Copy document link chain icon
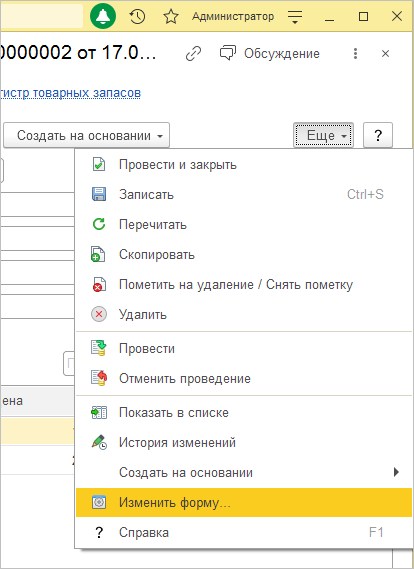The height and width of the screenshot is (569, 414). (x=193, y=54)
